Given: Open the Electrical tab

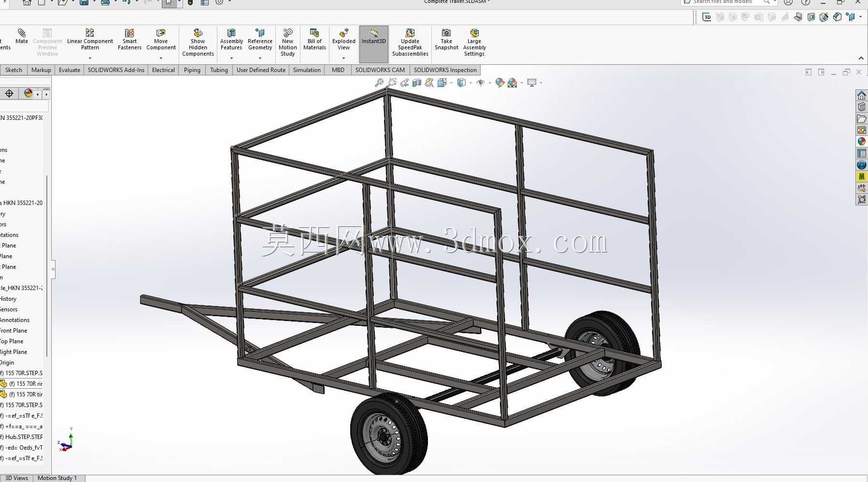Looking at the screenshot, I should click(x=163, y=70).
